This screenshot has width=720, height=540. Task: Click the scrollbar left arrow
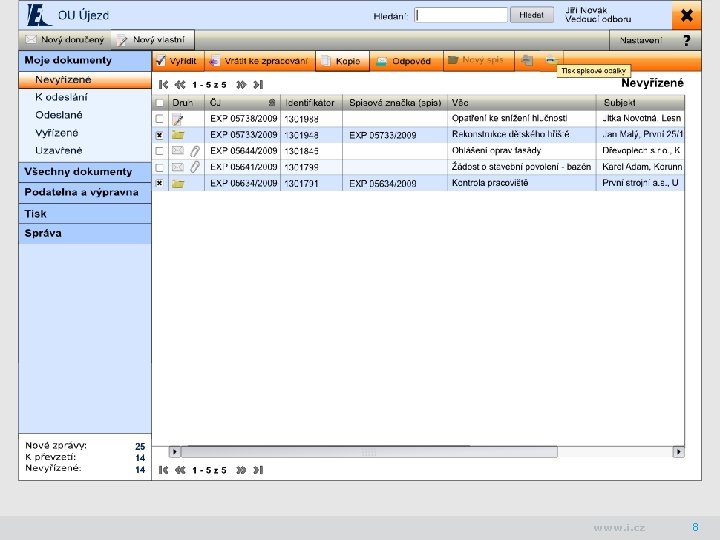pyautogui.click(x=174, y=452)
